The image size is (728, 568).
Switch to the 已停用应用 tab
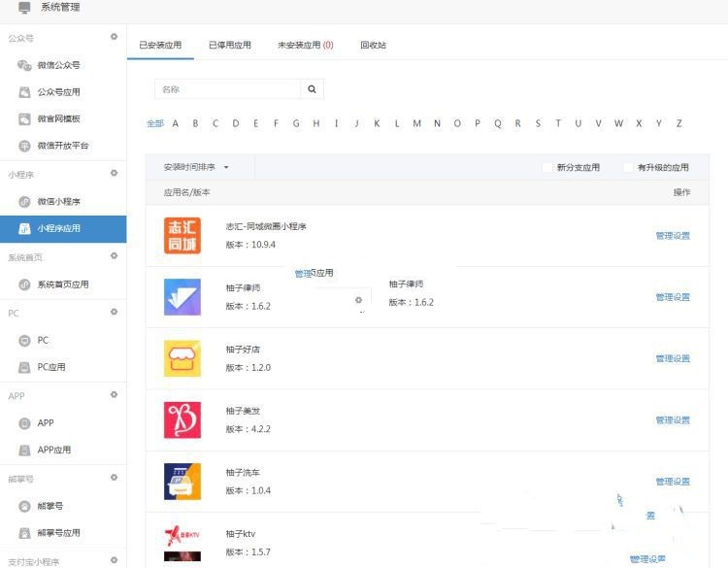(x=230, y=45)
